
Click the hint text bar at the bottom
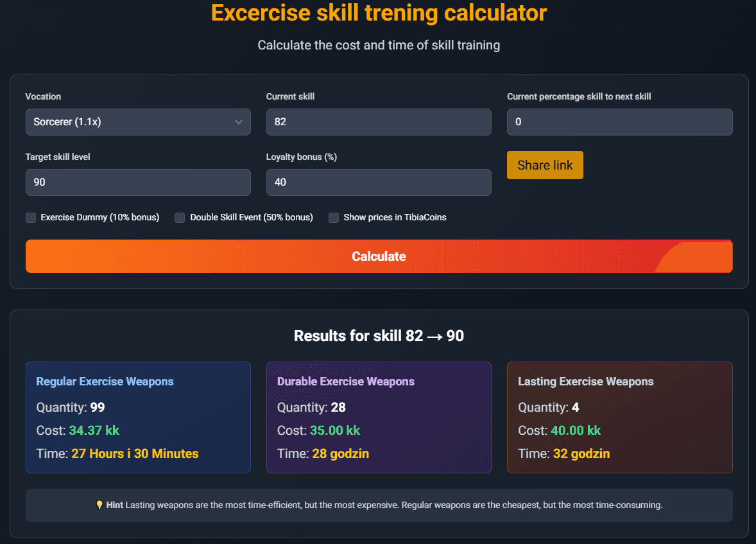click(379, 505)
